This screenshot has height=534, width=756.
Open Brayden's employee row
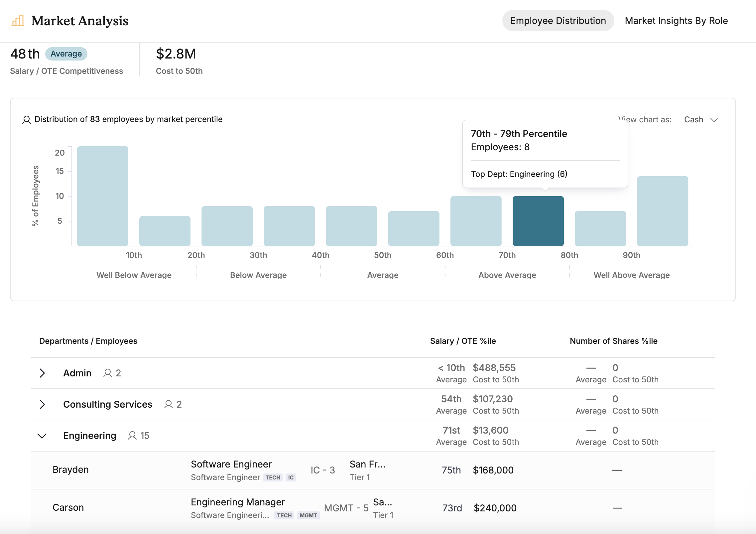pyautogui.click(x=70, y=469)
